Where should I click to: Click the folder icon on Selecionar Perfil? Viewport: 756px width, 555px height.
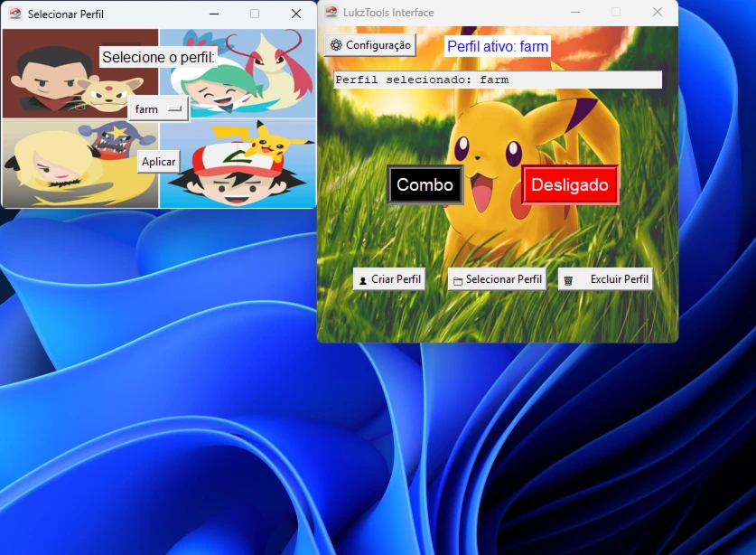pyautogui.click(x=458, y=280)
